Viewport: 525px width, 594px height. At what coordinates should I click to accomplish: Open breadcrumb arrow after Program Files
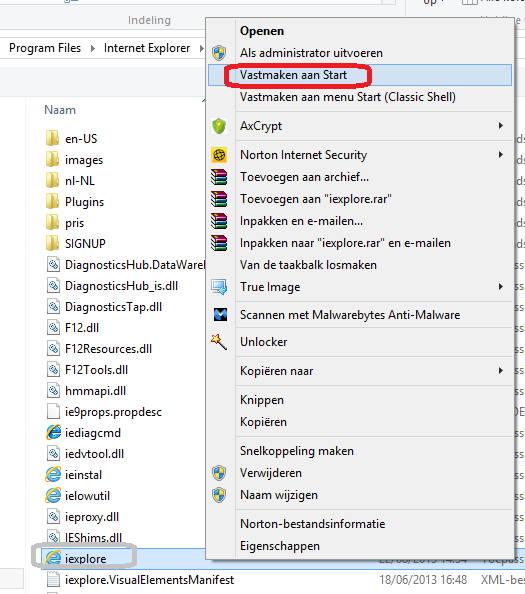pos(92,48)
